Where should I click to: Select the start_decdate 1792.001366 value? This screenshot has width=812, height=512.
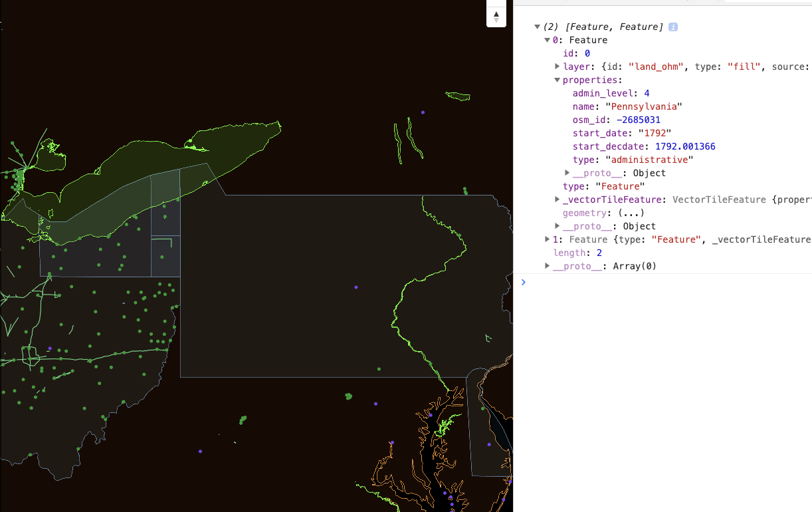point(685,146)
